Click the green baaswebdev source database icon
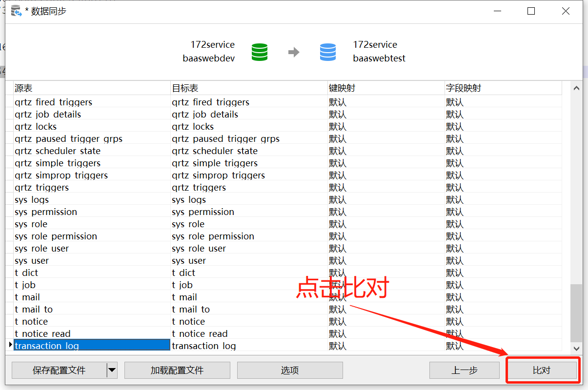 tap(259, 52)
